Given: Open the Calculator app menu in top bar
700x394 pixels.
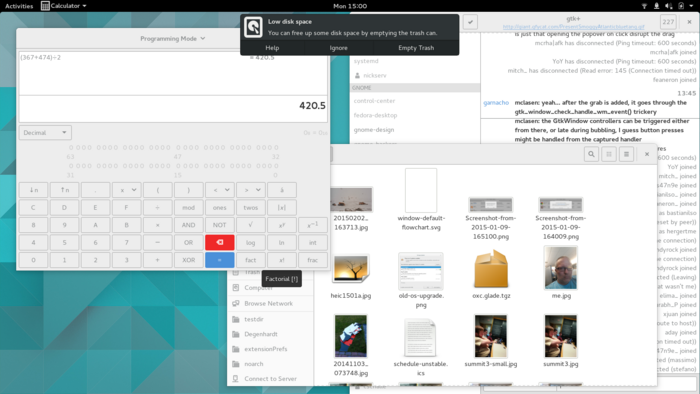Looking at the screenshot, I should (63, 6).
